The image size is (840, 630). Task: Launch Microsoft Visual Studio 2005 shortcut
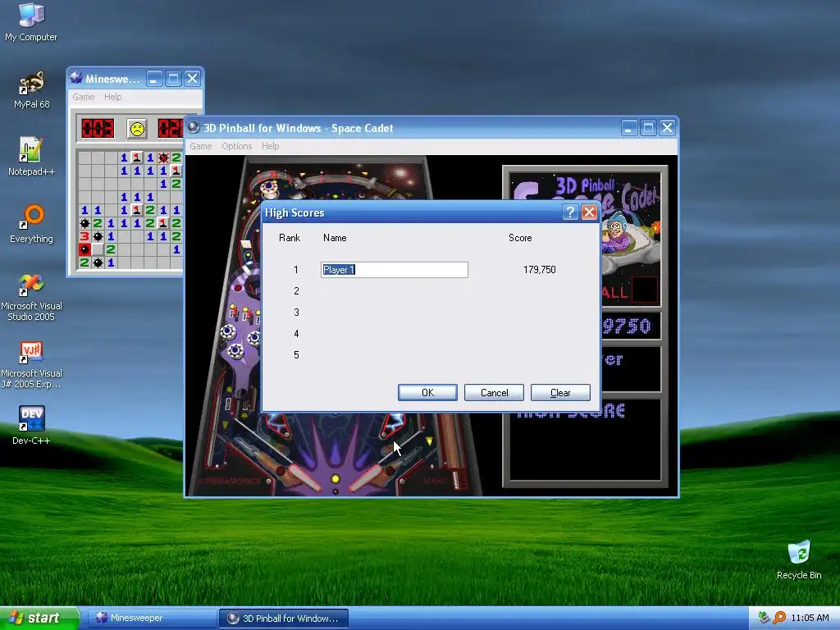(x=31, y=297)
